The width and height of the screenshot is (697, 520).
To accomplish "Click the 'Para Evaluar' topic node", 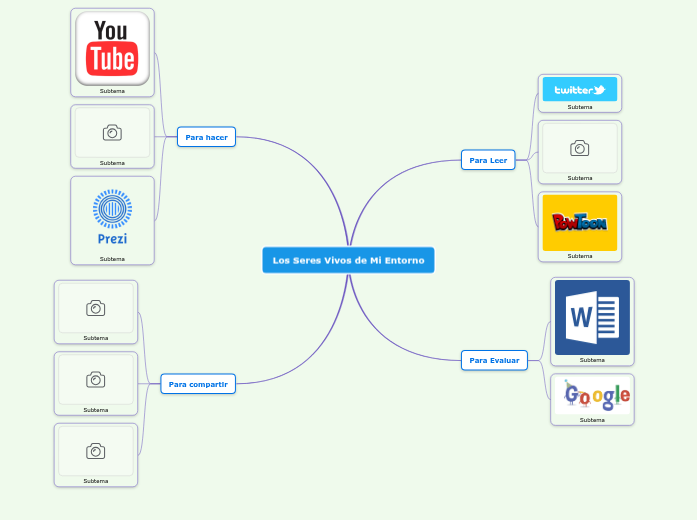I will pos(494,360).
